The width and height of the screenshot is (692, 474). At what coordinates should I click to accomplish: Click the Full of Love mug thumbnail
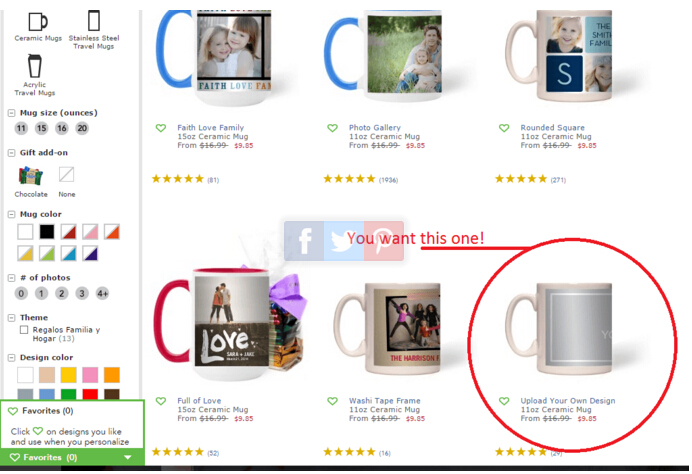click(229, 324)
